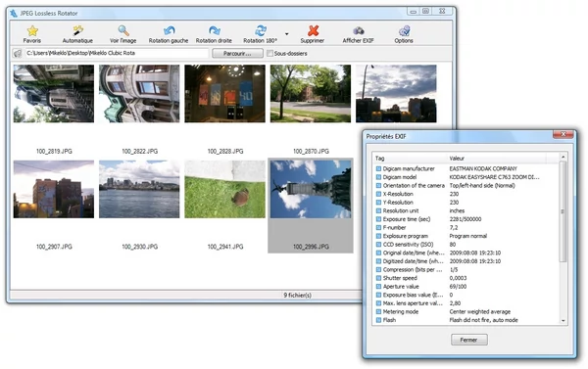
Task: Click the tag icon beside Shutter speed
Action: [x=378, y=278]
